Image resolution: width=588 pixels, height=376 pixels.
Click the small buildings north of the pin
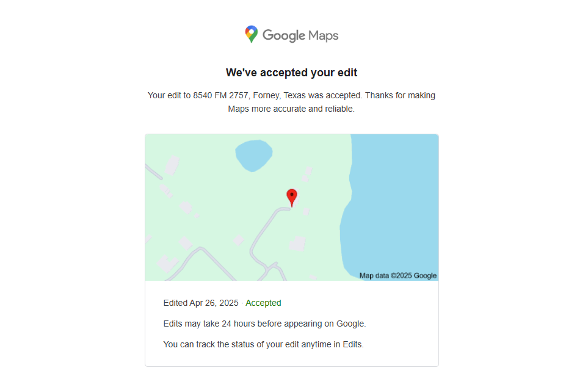[307, 175]
